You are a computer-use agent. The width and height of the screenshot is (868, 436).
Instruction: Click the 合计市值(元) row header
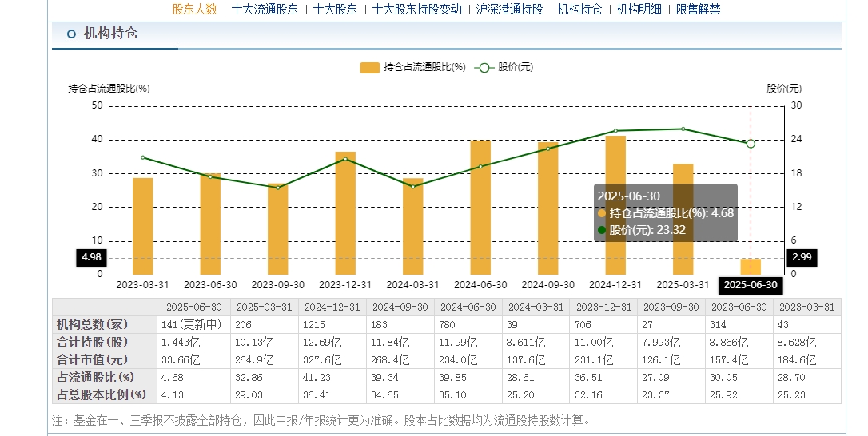tap(105, 359)
